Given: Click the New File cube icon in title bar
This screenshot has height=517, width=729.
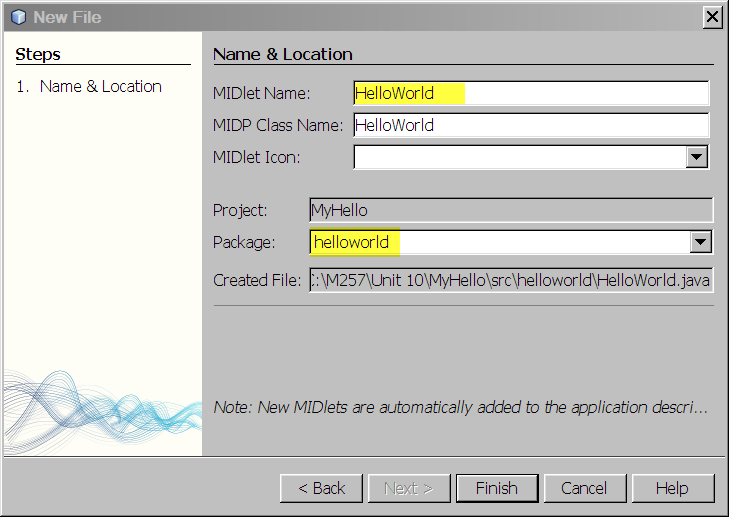Looking at the screenshot, I should click(x=18, y=17).
